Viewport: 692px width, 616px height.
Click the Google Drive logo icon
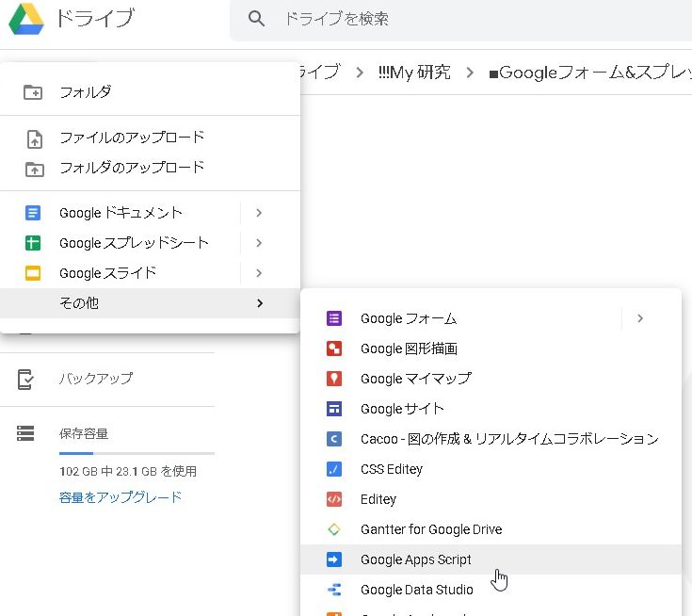[26, 19]
